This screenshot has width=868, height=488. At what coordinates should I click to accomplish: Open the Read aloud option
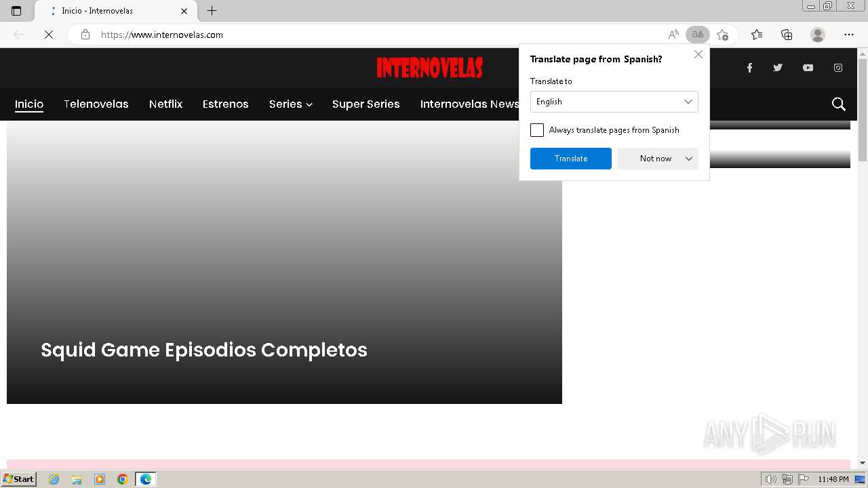point(673,35)
